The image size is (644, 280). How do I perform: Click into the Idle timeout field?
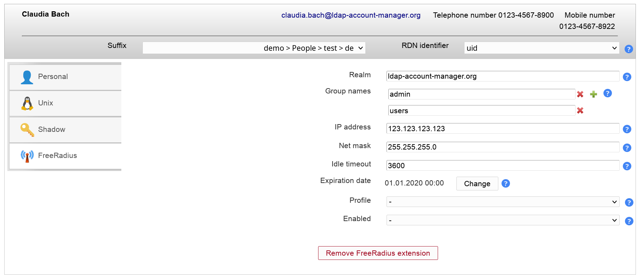[503, 165]
